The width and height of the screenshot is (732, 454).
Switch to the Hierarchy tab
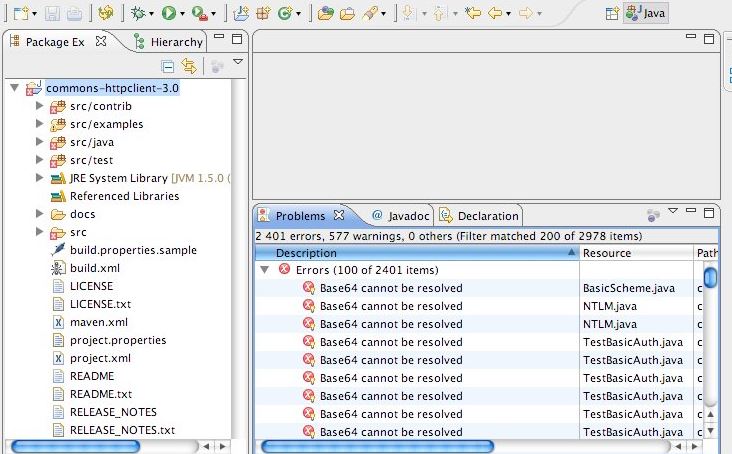click(169, 42)
